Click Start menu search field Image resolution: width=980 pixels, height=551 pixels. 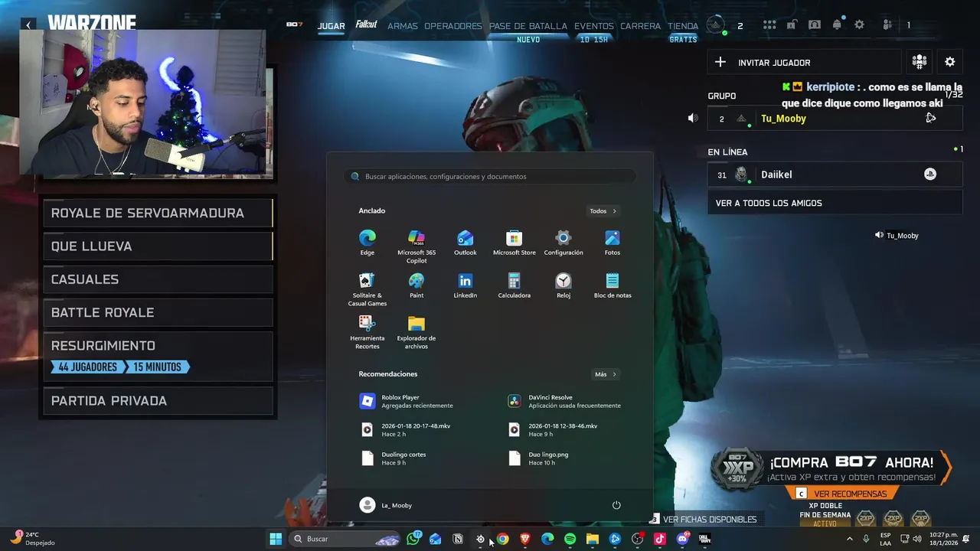(x=490, y=176)
